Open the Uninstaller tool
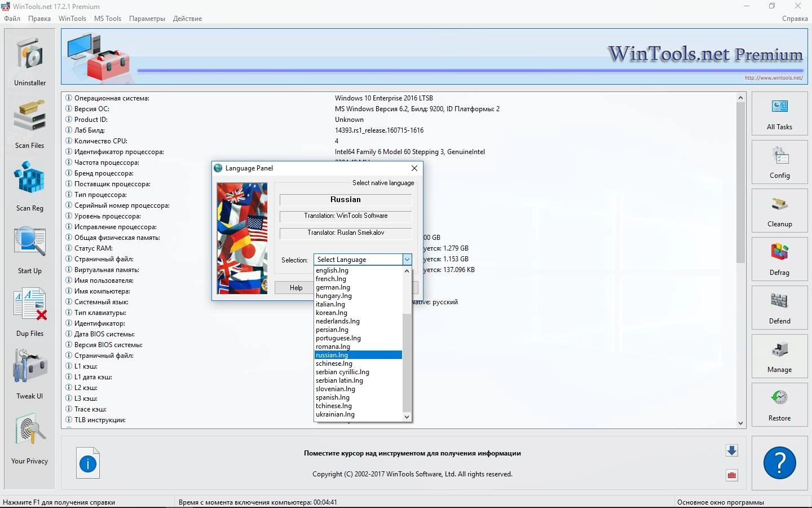 [30, 60]
